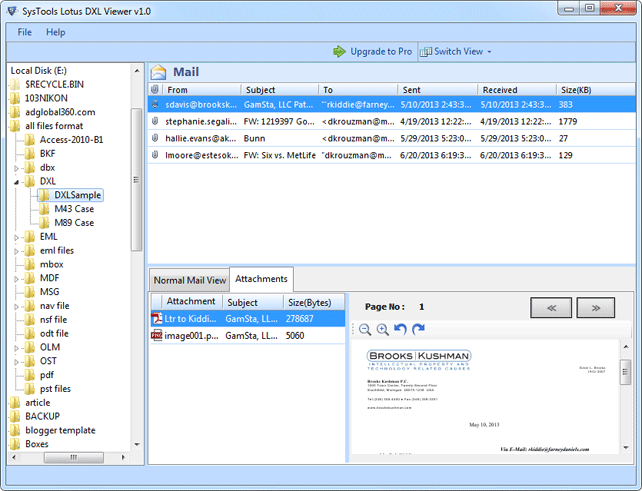Screen dimensions: 642x491
Task: Click folder tree horizontal scrollbar thumb
Action: tap(74, 457)
